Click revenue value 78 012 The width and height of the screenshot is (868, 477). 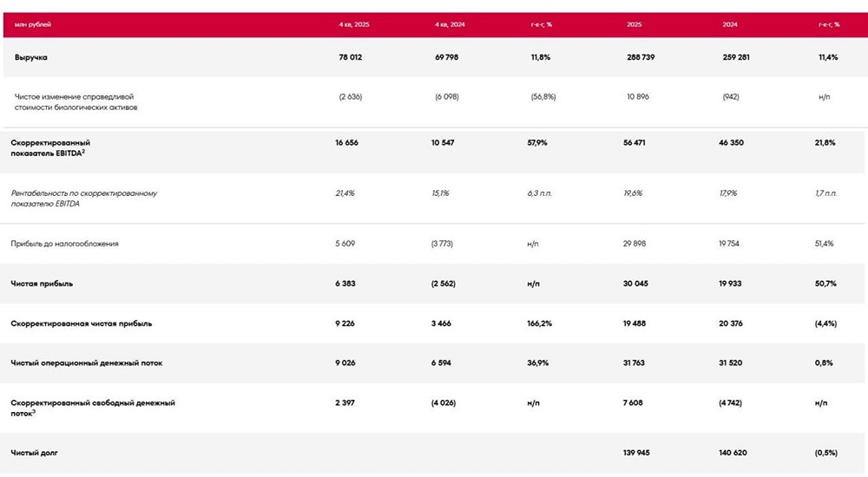coord(351,57)
